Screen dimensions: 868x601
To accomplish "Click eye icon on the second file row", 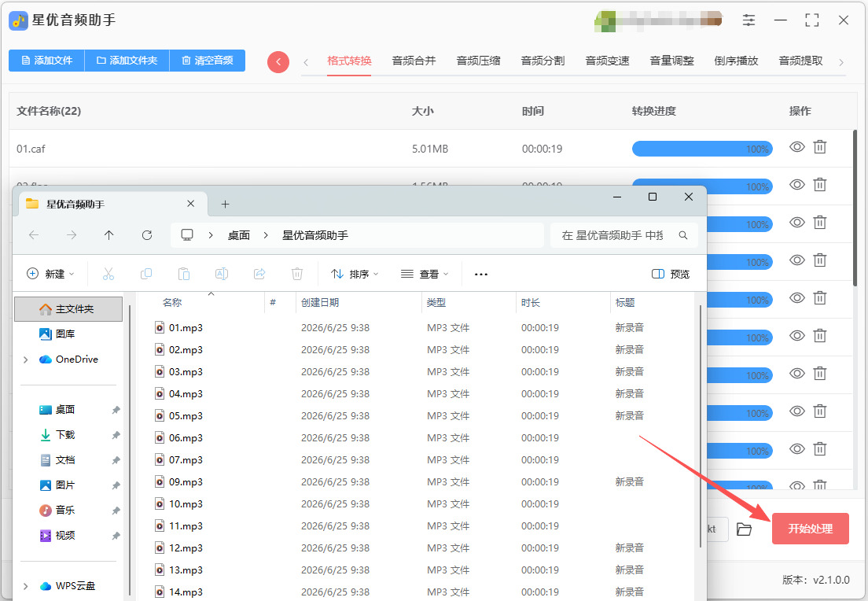I will pyautogui.click(x=797, y=185).
